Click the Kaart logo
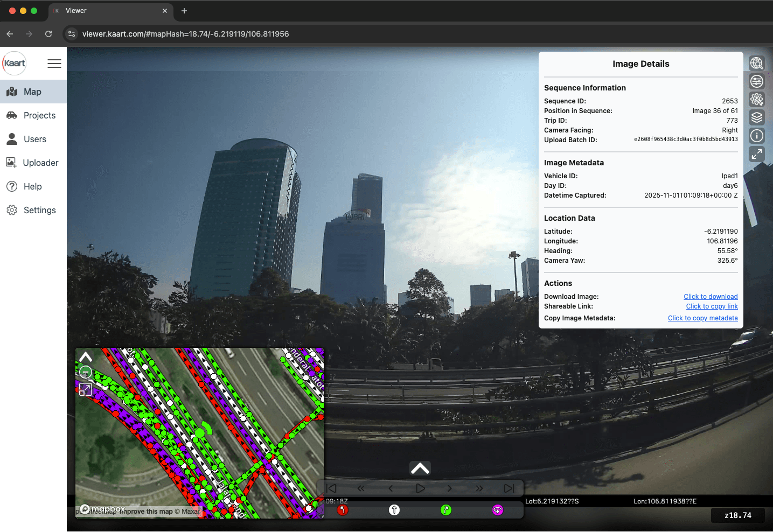The width and height of the screenshot is (773, 532). pos(14,63)
